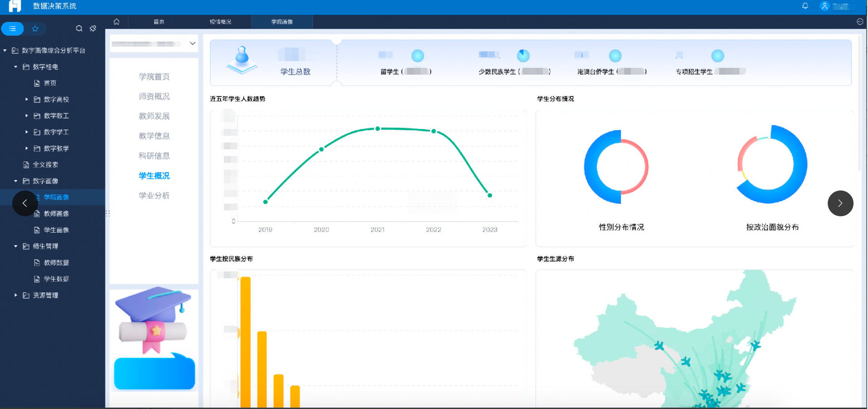Click the search magnifier in sidebar
Viewport: 868px width, 409px height.
79,29
